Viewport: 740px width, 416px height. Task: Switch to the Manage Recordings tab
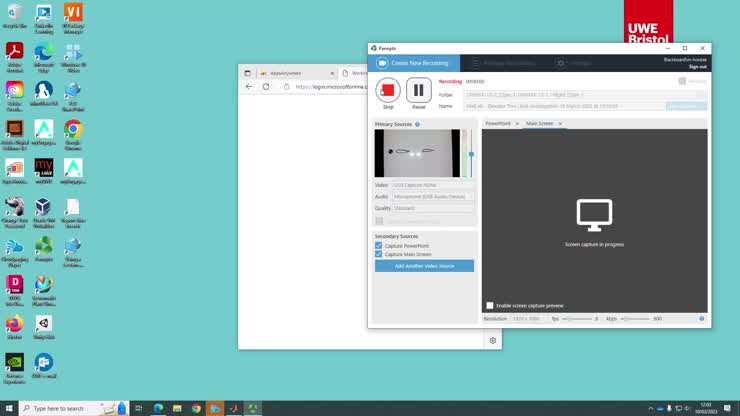(505, 63)
